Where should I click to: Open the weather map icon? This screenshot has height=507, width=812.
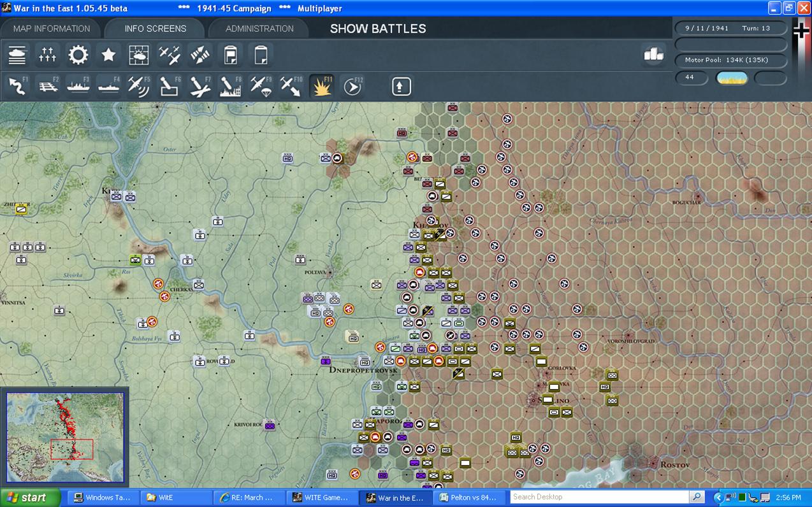pyautogui.click(x=139, y=55)
